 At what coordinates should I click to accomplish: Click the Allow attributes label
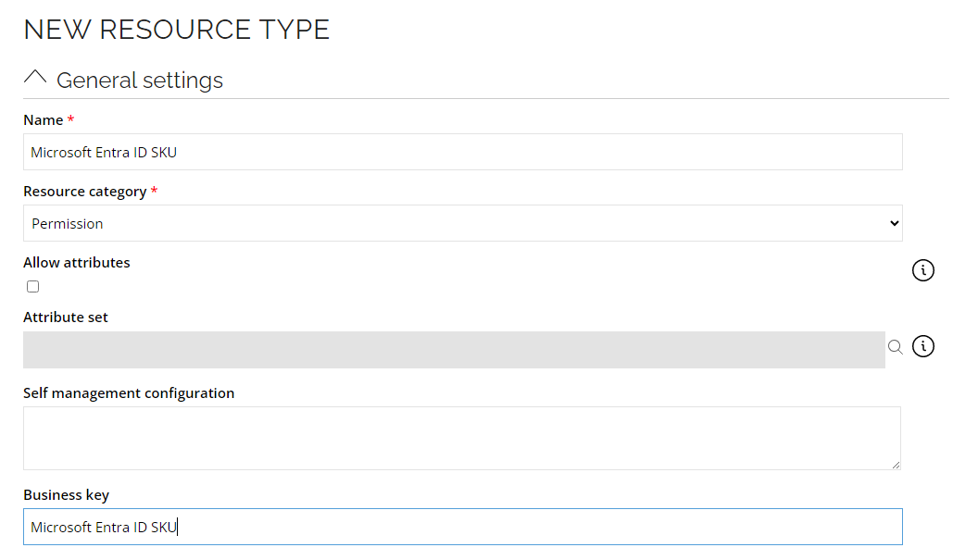pyautogui.click(x=77, y=262)
